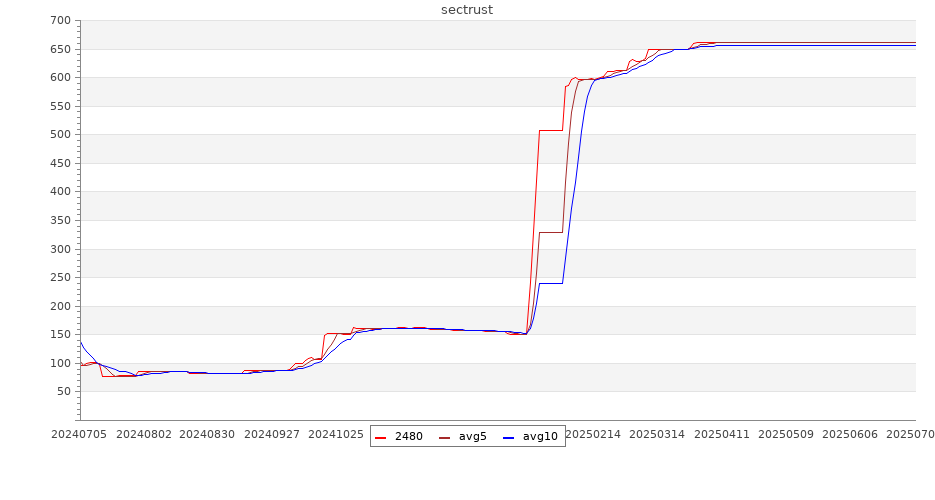Click the 100 y-axis label
The width and height of the screenshot is (935, 500).
coord(61,363)
